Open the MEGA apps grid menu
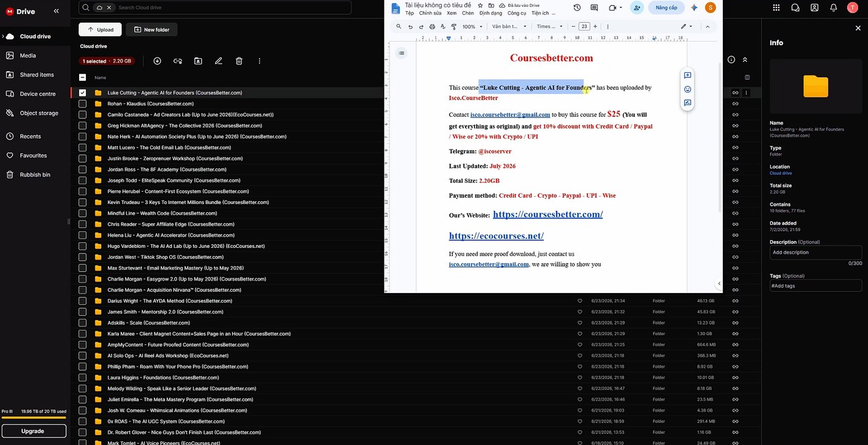868x445 pixels. (777, 7)
